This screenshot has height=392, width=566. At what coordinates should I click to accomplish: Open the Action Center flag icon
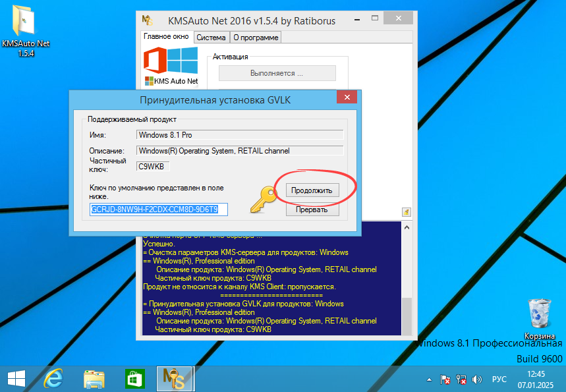(x=445, y=379)
